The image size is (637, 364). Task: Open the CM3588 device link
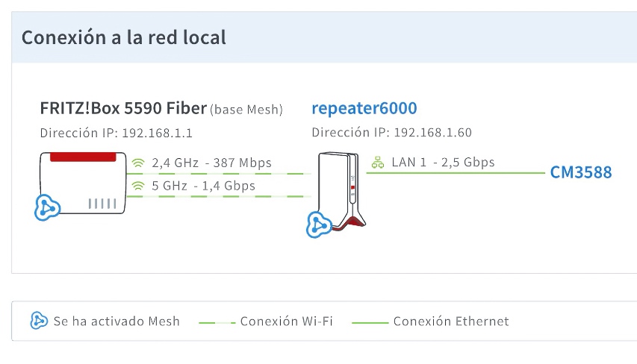pos(581,172)
